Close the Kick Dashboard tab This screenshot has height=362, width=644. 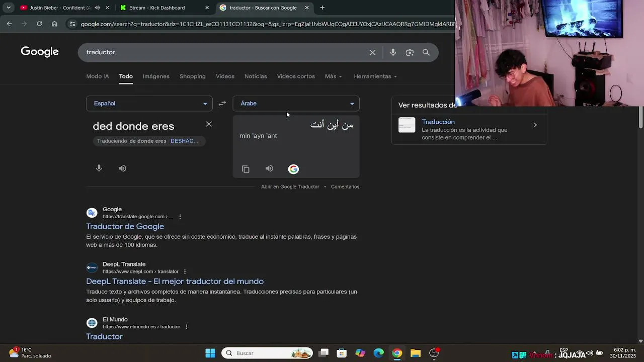(207, 8)
